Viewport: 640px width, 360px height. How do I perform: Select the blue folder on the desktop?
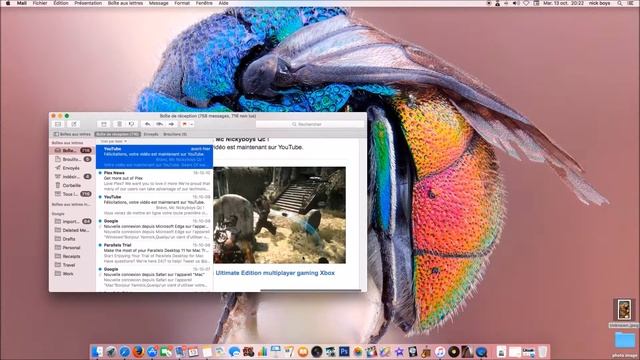tap(624, 341)
